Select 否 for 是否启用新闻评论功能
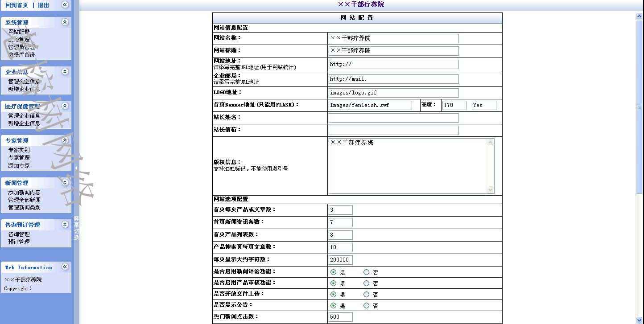The width and height of the screenshot is (644, 324). 366,272
